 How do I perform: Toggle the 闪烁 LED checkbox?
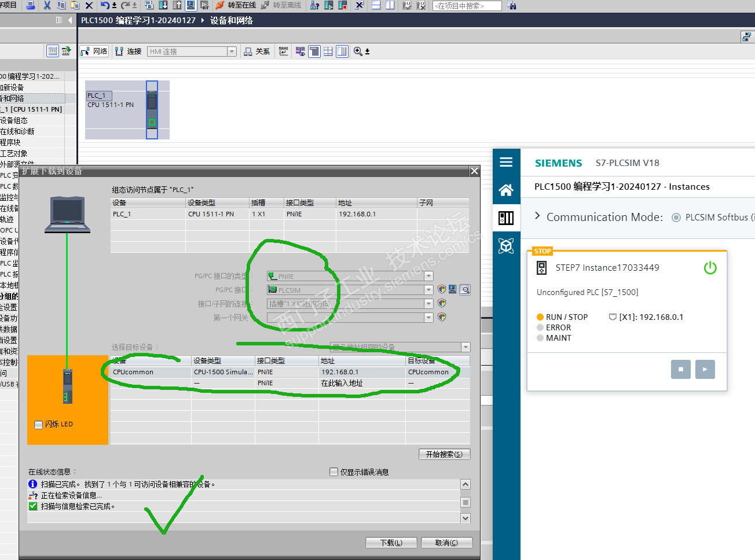(39, 425)
